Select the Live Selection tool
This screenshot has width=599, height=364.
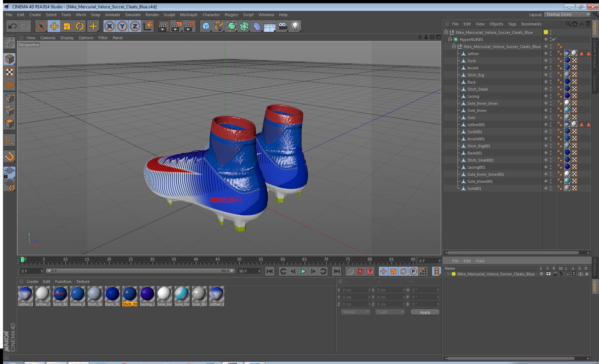(41, 26)
